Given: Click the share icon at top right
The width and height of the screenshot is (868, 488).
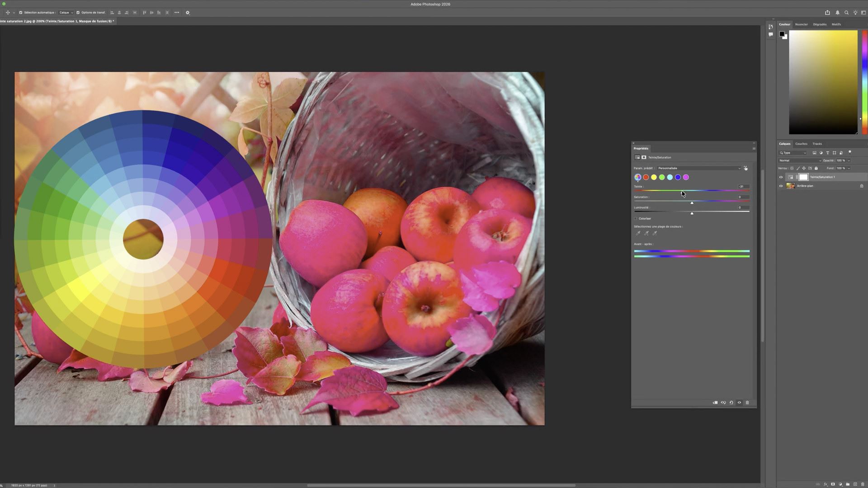Looking at the screenshot, I should [827, 13].
